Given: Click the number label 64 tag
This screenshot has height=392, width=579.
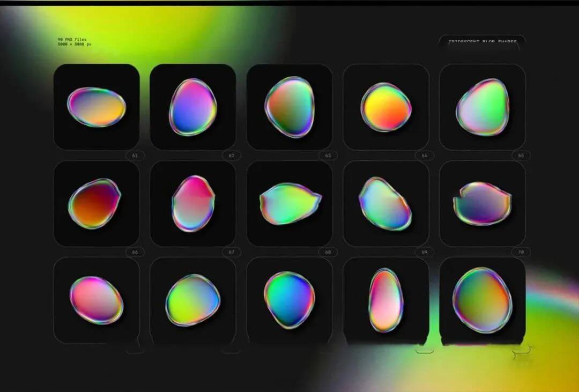Looking at the screenshot, I should point(424,156).
